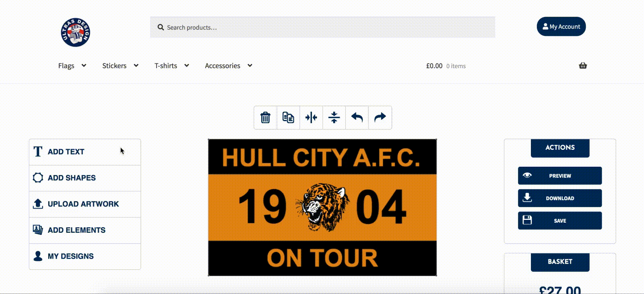644x294 pixels.
Task: Click the My Designs person icon
Action: [38, 256]
